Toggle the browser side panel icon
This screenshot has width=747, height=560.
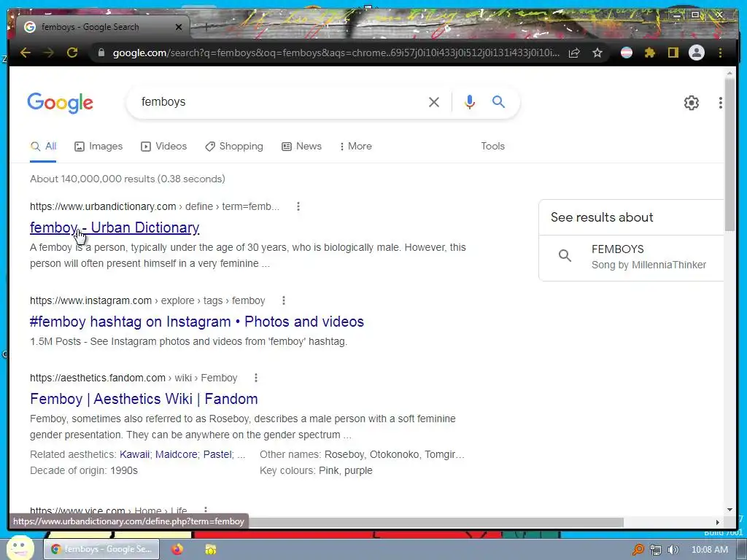point(673,52)
